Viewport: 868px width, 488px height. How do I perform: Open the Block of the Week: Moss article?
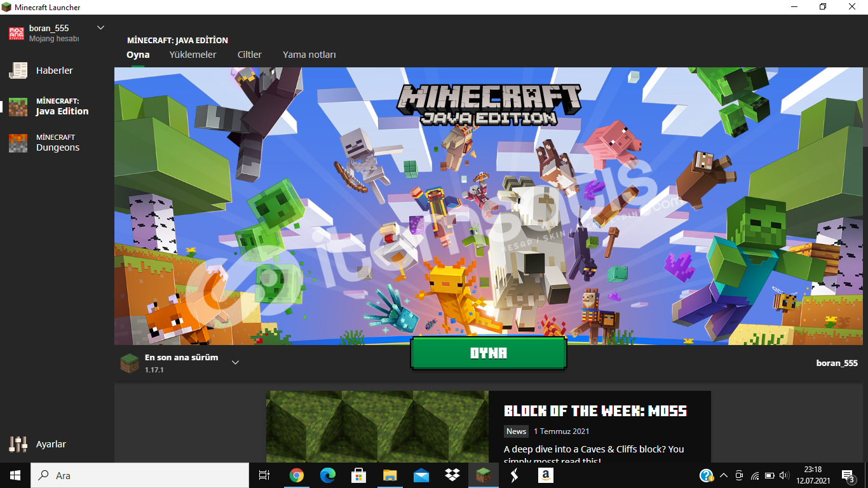tap(595, 411)
